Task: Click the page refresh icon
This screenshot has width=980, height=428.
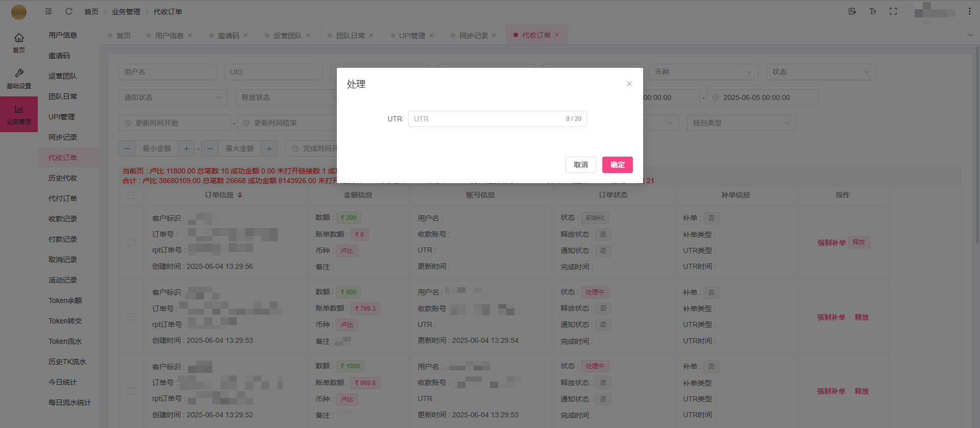Action: point(69,11)
